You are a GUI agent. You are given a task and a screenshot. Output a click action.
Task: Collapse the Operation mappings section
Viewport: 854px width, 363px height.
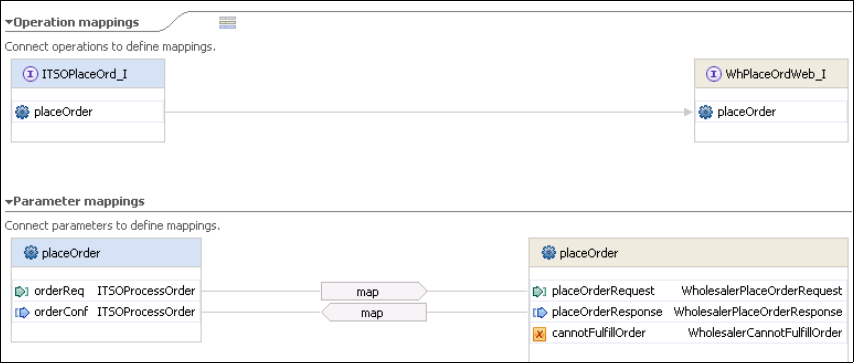click(x=9, y=23)
